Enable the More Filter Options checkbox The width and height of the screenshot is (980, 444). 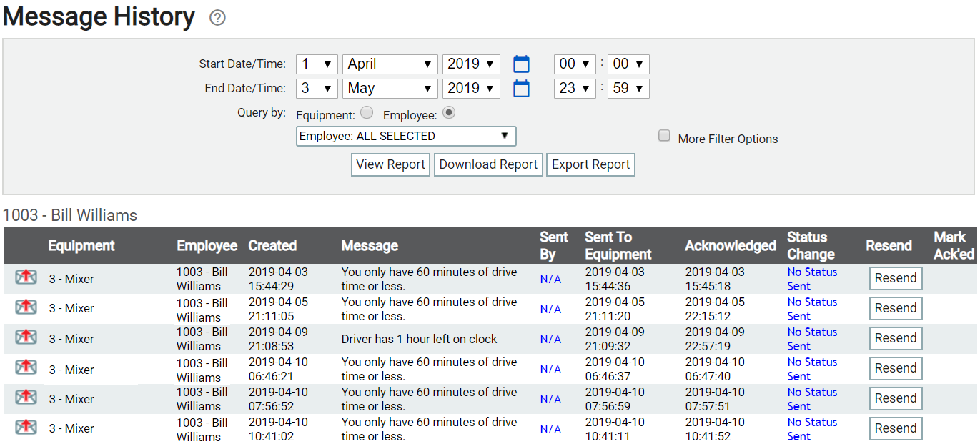(664, 136)
